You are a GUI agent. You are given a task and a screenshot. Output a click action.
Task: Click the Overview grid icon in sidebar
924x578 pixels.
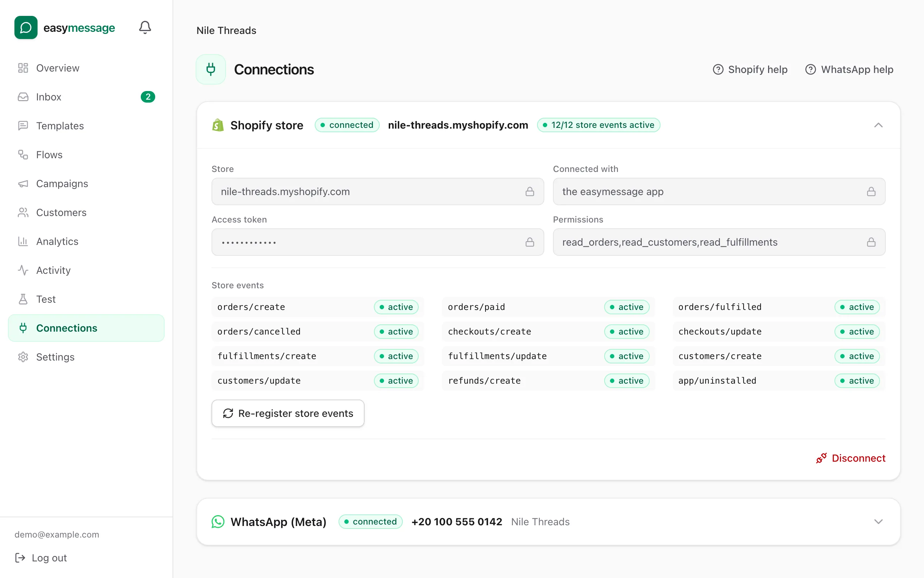23,68
